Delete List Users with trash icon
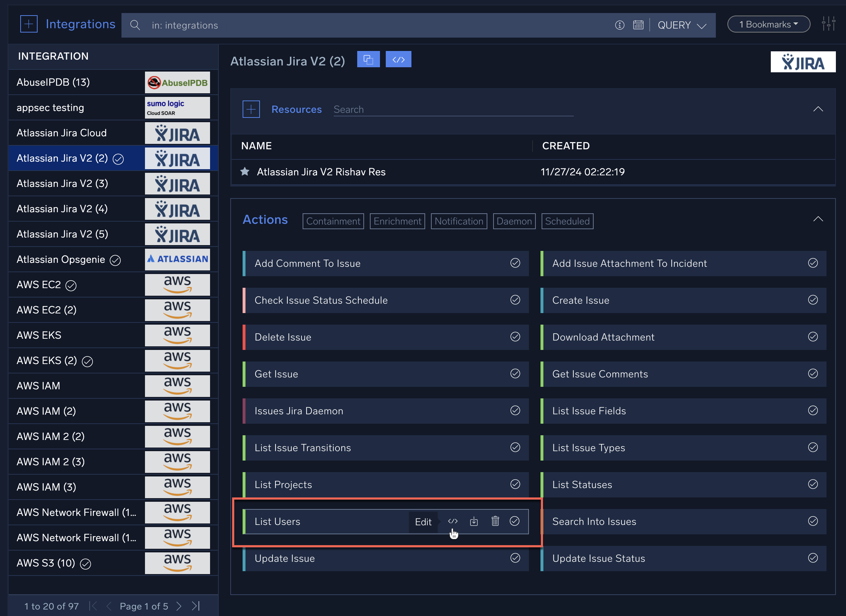 (495, 521)
